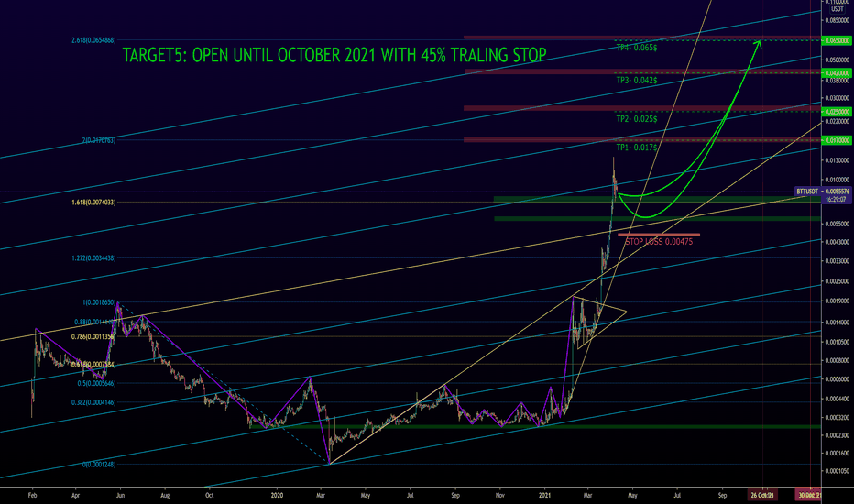Click the 0.0100000 price axis tick
Screen dimensions: 854x504
838,180
